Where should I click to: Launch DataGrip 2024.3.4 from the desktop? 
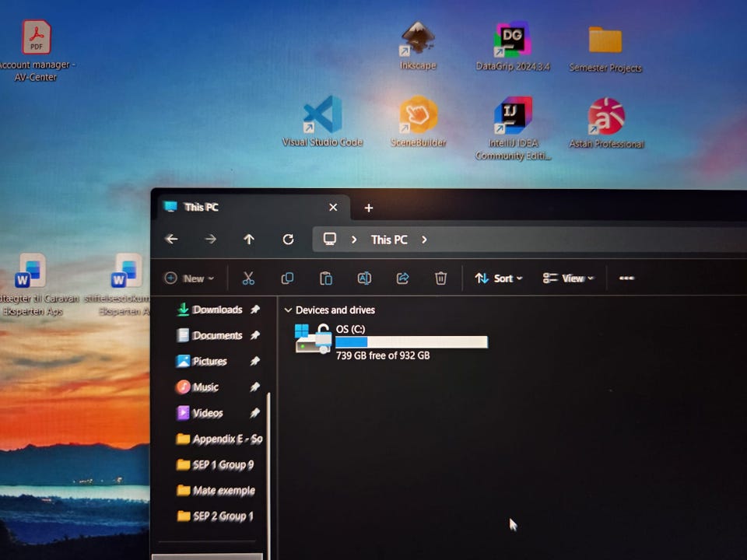pos(513,46)
